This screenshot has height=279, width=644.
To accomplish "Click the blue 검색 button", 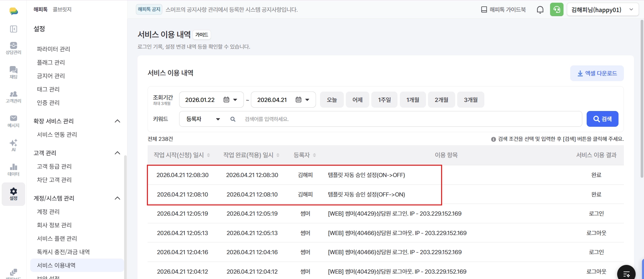I will pos(602,119).
